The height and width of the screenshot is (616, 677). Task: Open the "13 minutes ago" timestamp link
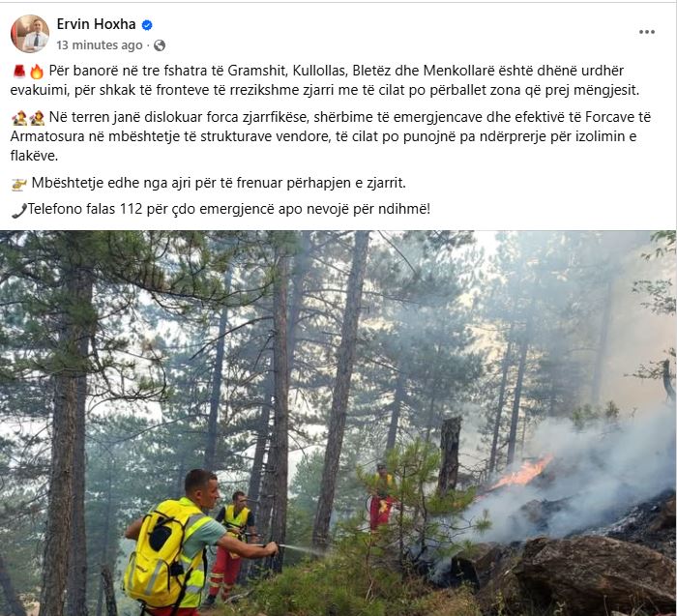pyautogui.click(x=100, y=44)
